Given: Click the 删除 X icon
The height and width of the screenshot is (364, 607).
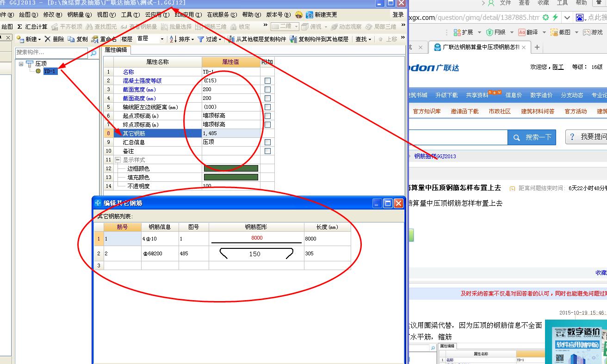Looking at the screenshot, I should click(47, 39).
